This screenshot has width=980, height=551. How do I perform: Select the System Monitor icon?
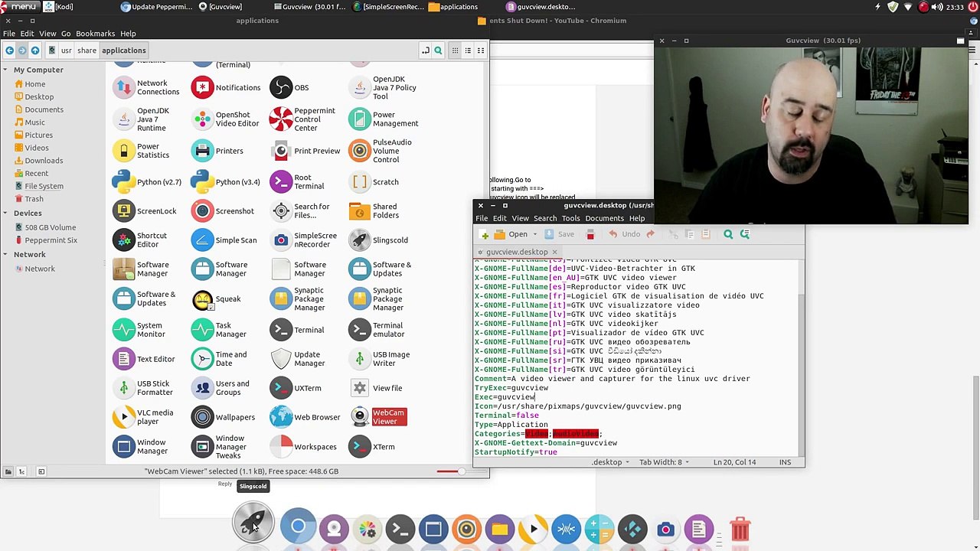(123, 330)
